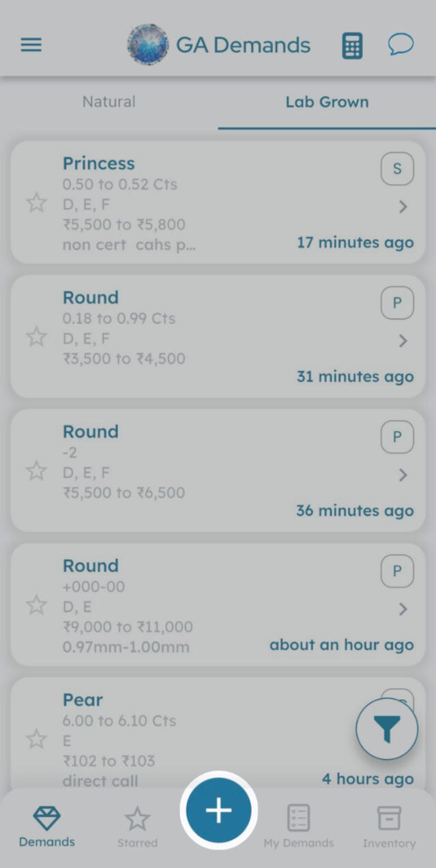436x868 pixels.
Task: Tap the GA Demands logo image
Action: (148, 45)
